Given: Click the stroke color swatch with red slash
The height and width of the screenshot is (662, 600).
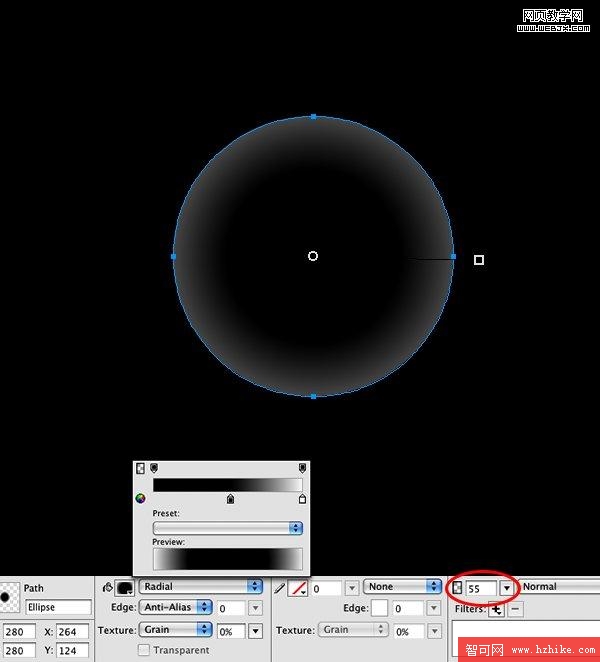Looking at the screenshot, I should (297, 588).
